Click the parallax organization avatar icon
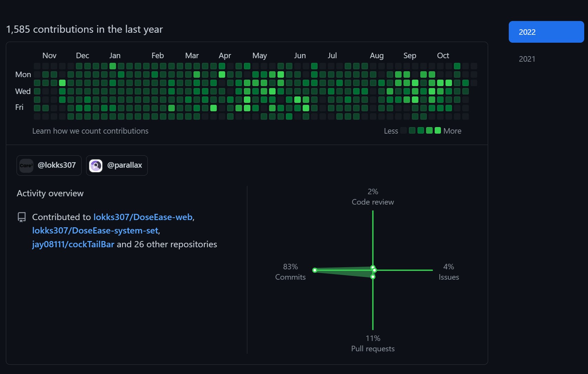 [96, 166]
